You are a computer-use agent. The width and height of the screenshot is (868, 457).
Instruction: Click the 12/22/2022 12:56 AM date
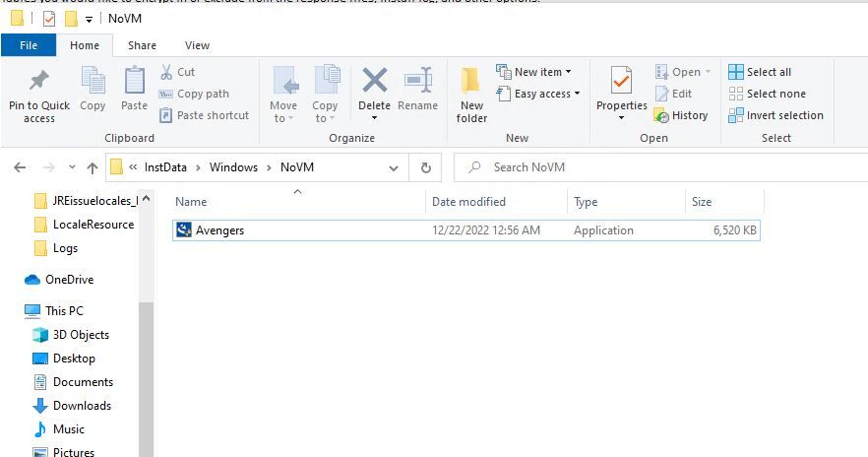click(x=486, y=230)
